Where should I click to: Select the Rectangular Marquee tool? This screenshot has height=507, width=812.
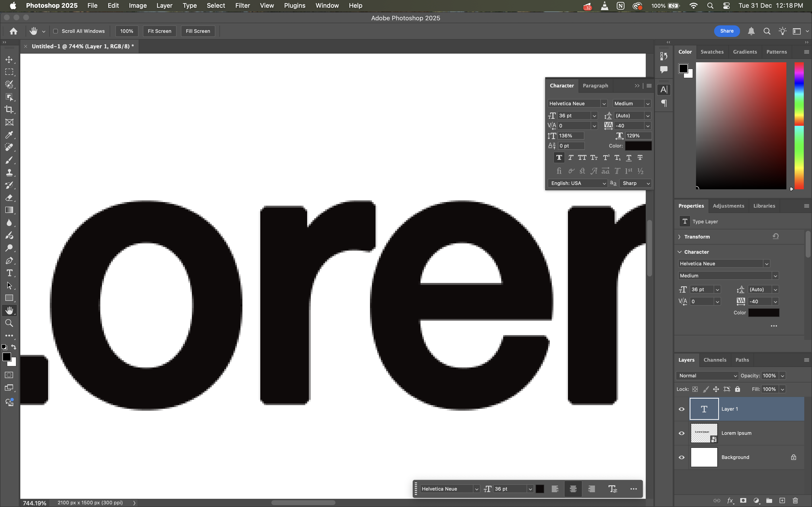point(9,72)
